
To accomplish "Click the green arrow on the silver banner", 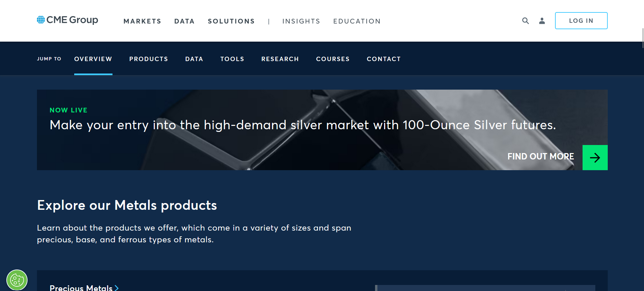I will (x=595, y=157).
